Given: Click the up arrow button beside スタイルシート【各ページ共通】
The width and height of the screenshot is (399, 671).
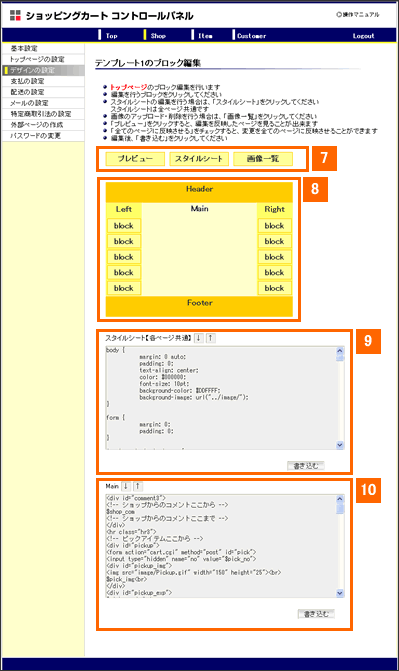Looking at the screenshot, I should pyautogui.click(x=211, y=338).
